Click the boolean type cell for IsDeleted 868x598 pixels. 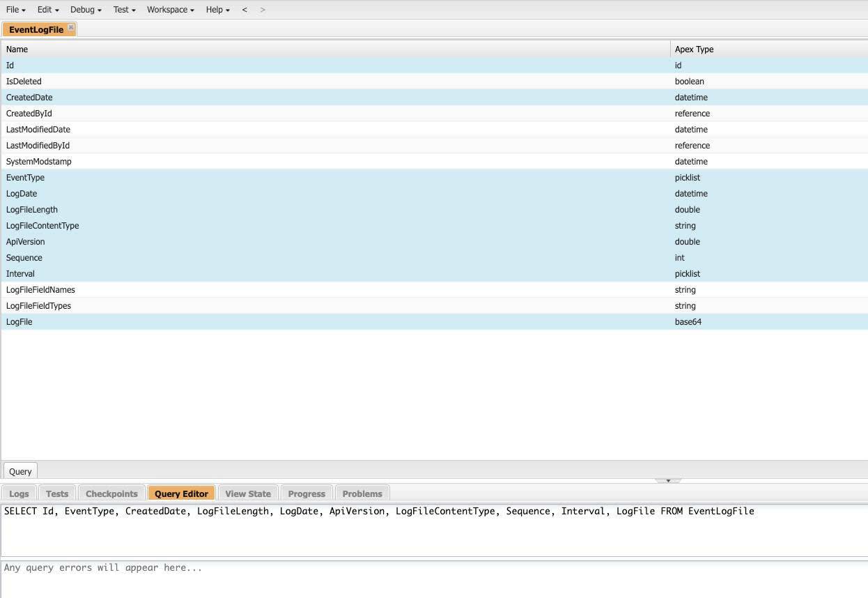(x=769, y=82)
